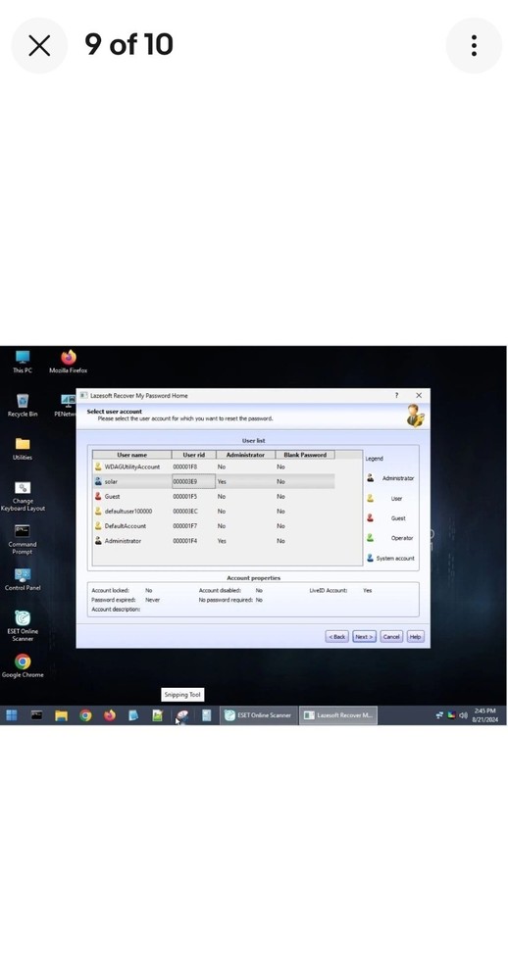Image resolution: width=508 pixels, height=980 pixels.
Task: Select the solar user account
Action: (214, 482)
